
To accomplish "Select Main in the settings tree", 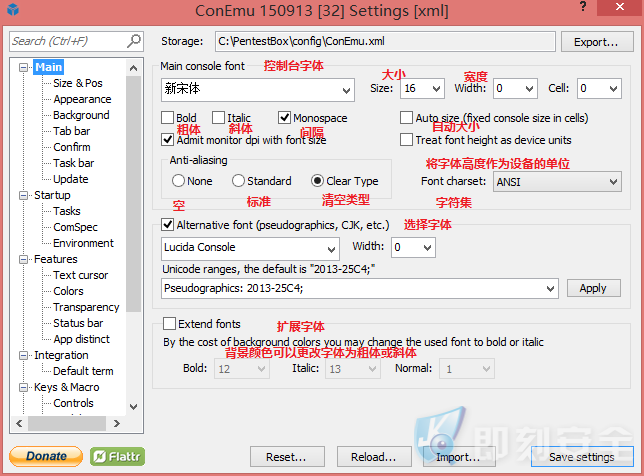I will (x=48, y=67).
